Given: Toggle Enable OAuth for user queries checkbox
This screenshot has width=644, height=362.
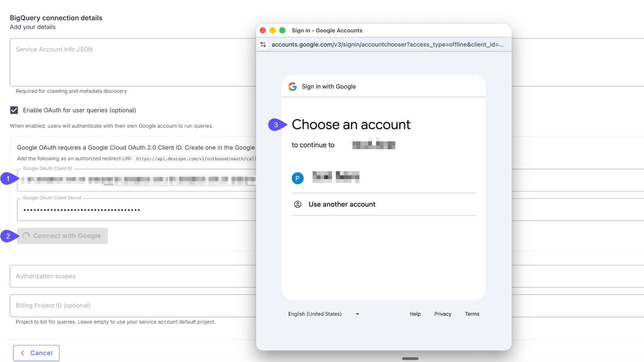Looking at the screenshot, I should 14,110.
